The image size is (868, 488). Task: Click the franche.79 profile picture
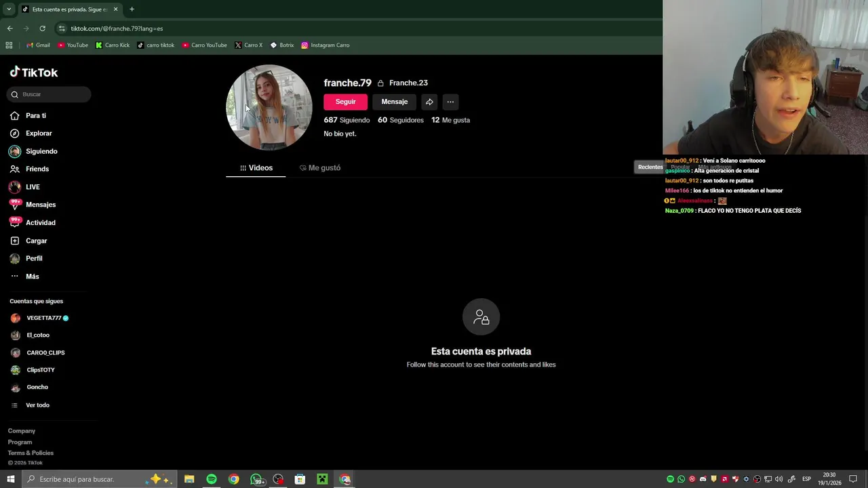(x=269, y=107)
